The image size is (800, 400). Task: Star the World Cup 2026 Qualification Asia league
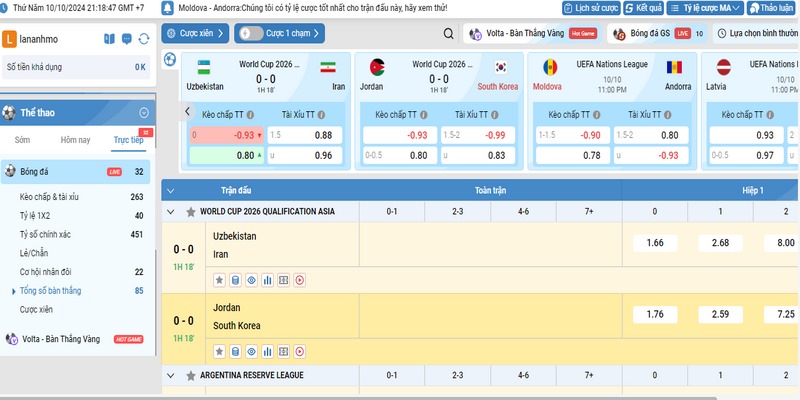191,212
